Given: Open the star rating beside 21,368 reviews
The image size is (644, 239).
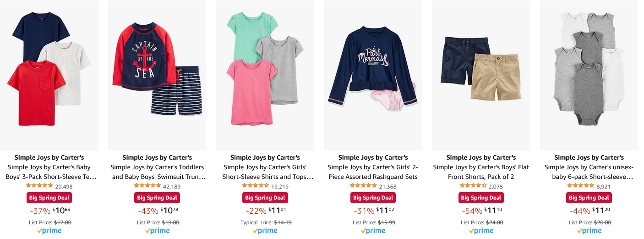Looking at the screenshot, I should tap(363, 186).
